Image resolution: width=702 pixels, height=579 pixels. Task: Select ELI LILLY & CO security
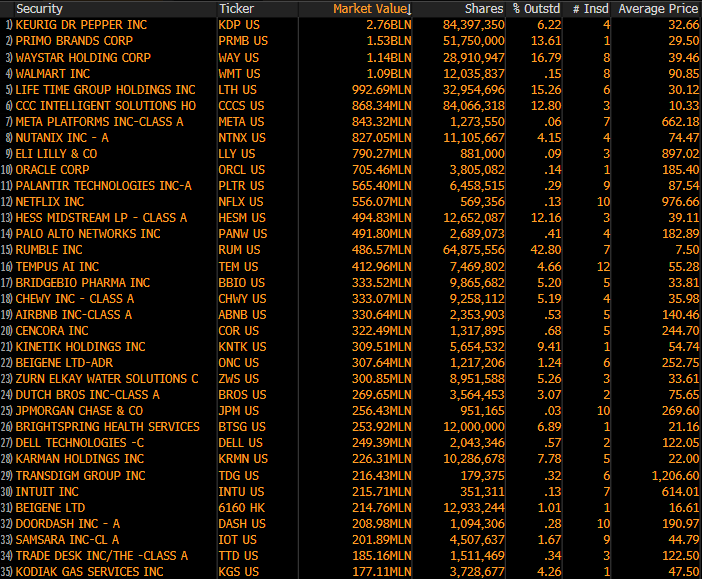coord(56,154)
